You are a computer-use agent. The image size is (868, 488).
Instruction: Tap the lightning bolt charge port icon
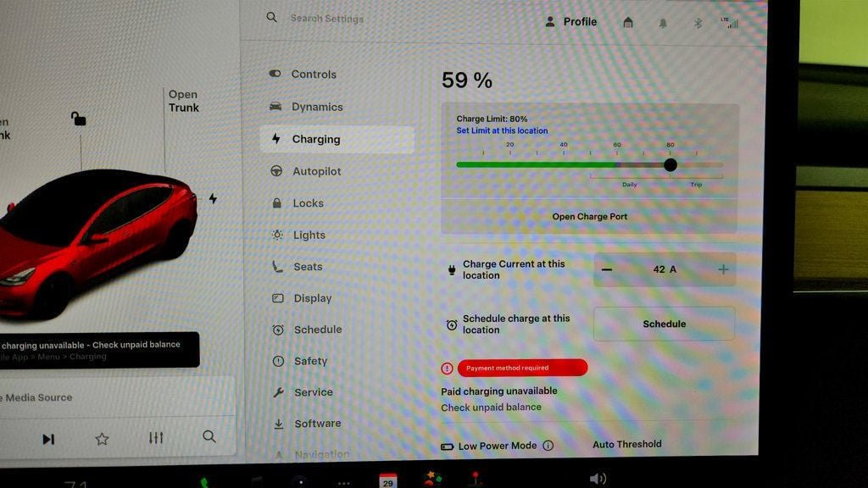(213, 198)
